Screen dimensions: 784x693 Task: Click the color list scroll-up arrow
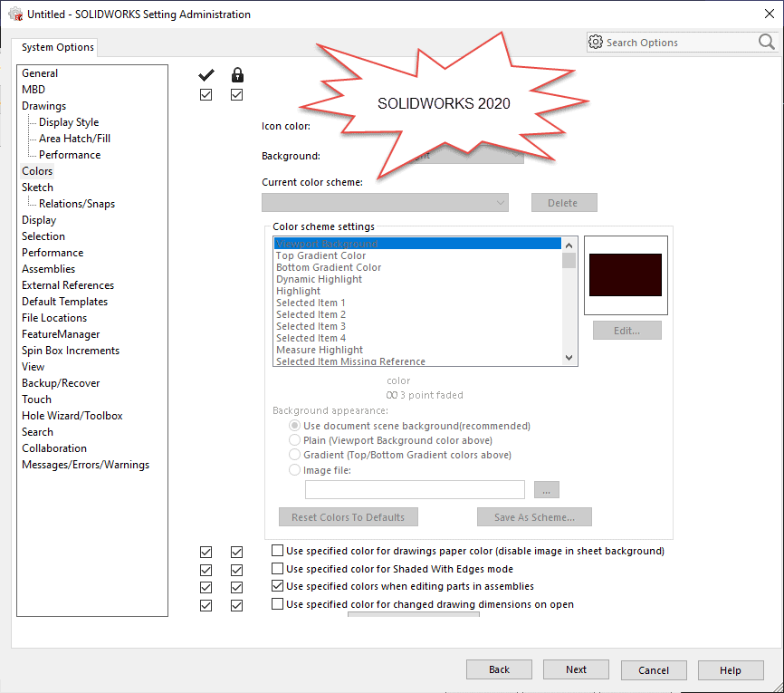569,245
